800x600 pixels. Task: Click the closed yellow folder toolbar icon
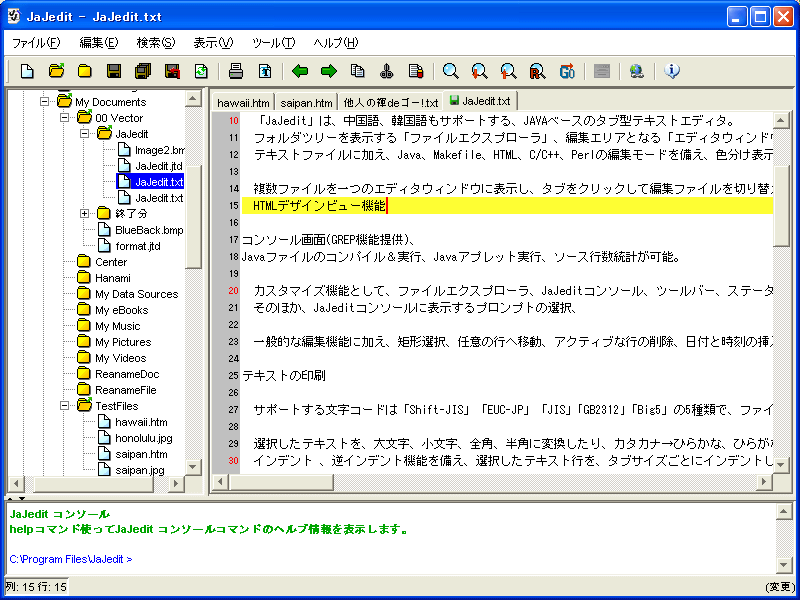pos(85,71)
